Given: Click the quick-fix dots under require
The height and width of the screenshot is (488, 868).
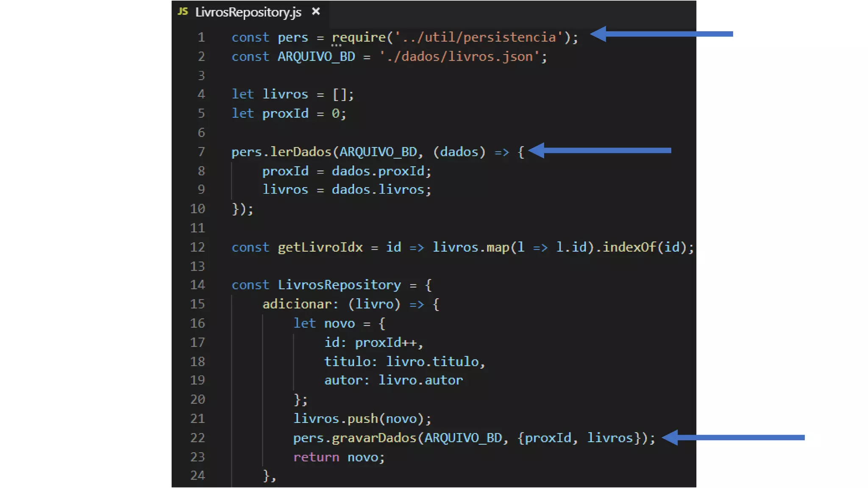Looking at the screenshot, I should click(336, 45).
